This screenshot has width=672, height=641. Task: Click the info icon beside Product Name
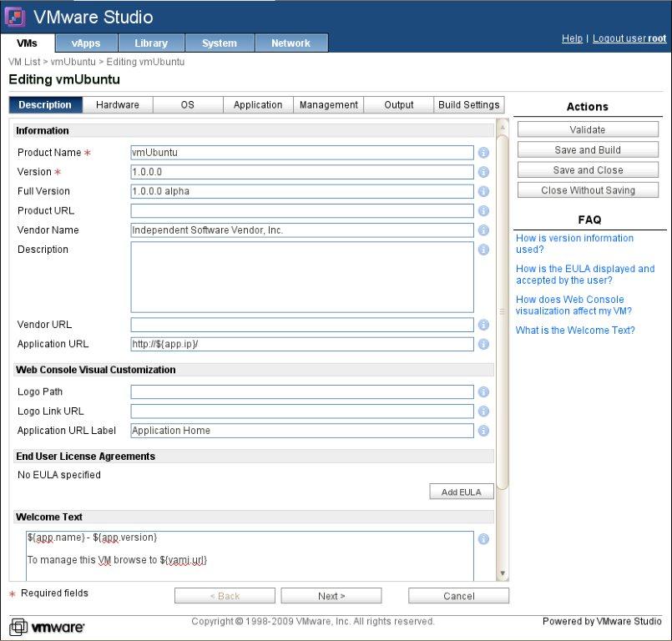(483, 153)
